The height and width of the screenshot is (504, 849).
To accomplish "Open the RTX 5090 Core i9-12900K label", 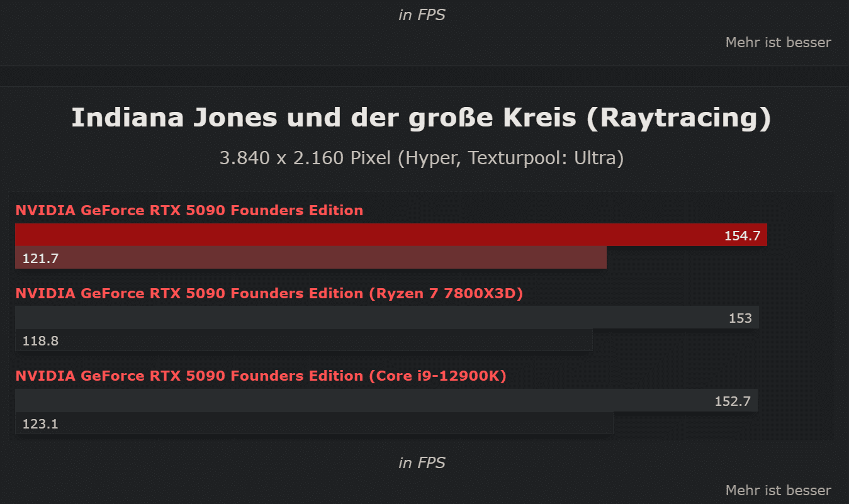I will pos(261,376).
